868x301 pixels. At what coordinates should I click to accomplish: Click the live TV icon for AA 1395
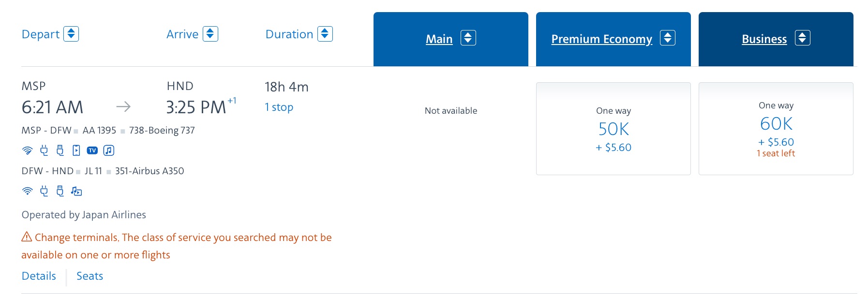point(92,150)
